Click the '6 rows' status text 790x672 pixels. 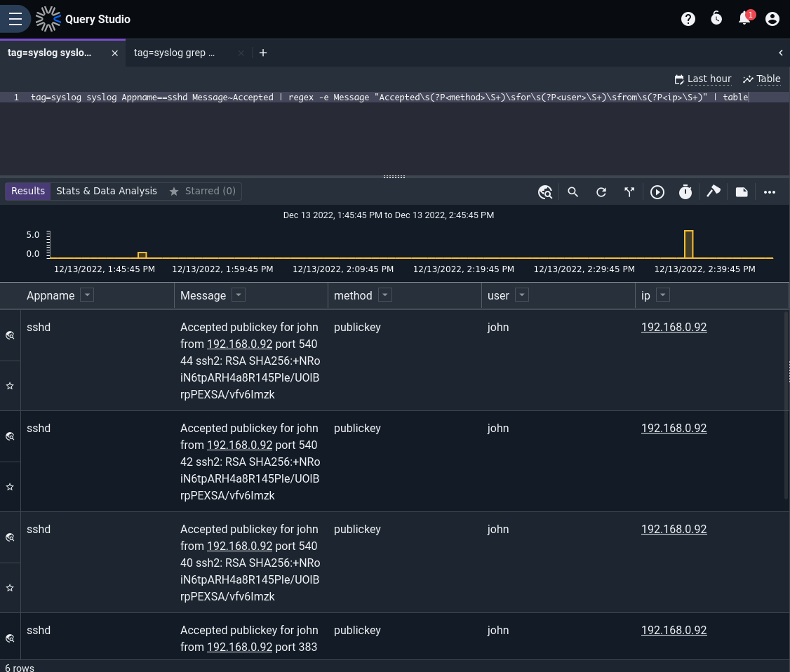point(20,668)
